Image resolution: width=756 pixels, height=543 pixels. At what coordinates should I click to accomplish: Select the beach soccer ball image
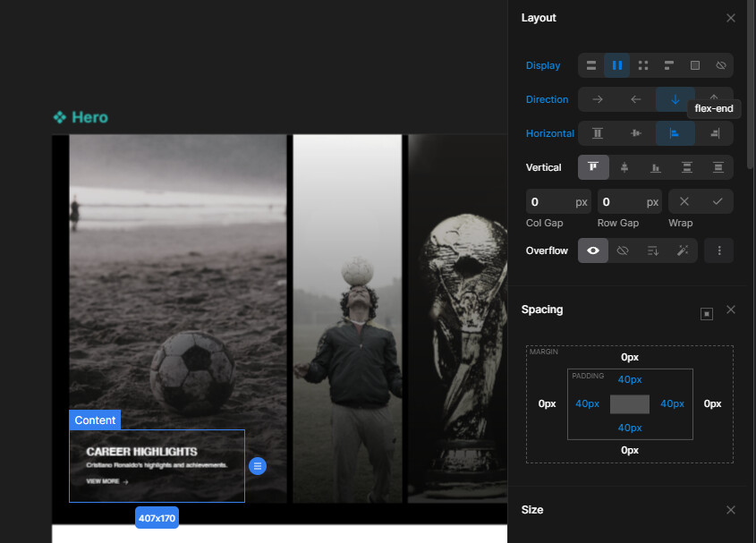click(178, 280)
